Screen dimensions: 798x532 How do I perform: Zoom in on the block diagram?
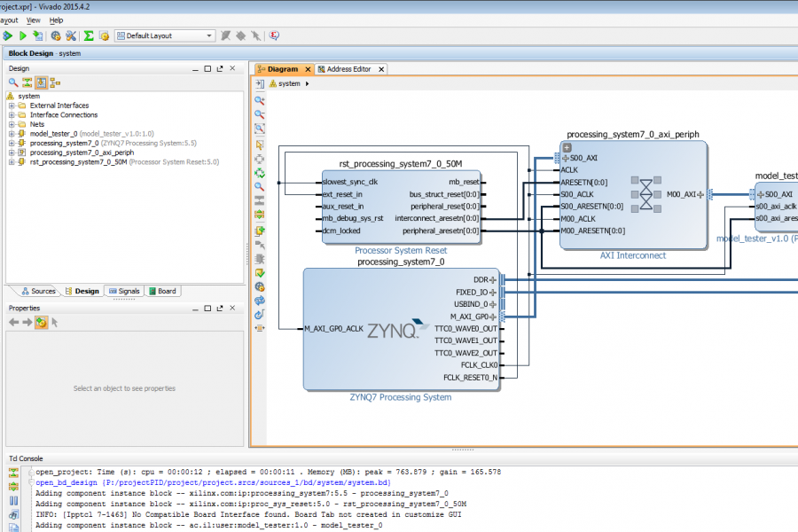pyautogui.click(x=260, y=101)
